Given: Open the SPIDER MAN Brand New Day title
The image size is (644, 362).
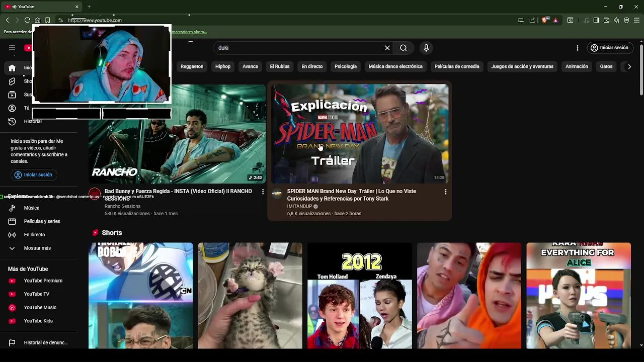Looking at the screenshot, I should [351, 195].
